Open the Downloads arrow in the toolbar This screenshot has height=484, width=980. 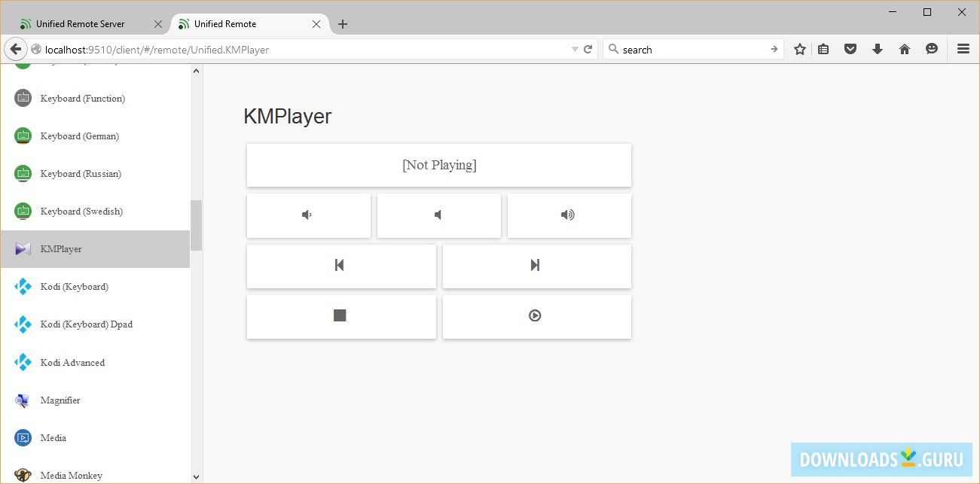[x=878, y=48]
